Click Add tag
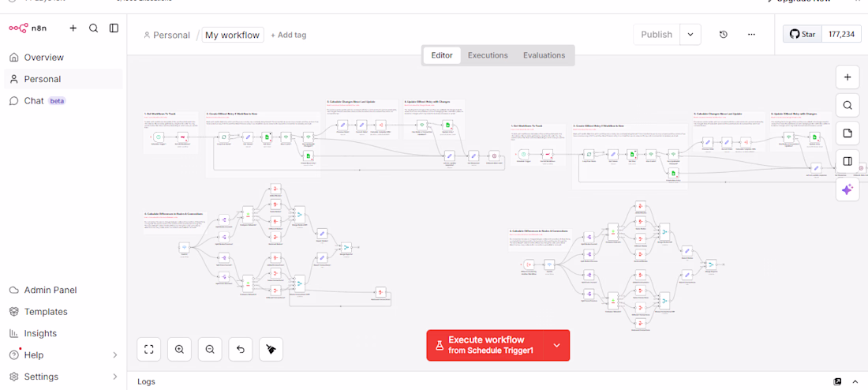Image resolution: width=868 pixels, height=390 pixels. coord(288,35)
